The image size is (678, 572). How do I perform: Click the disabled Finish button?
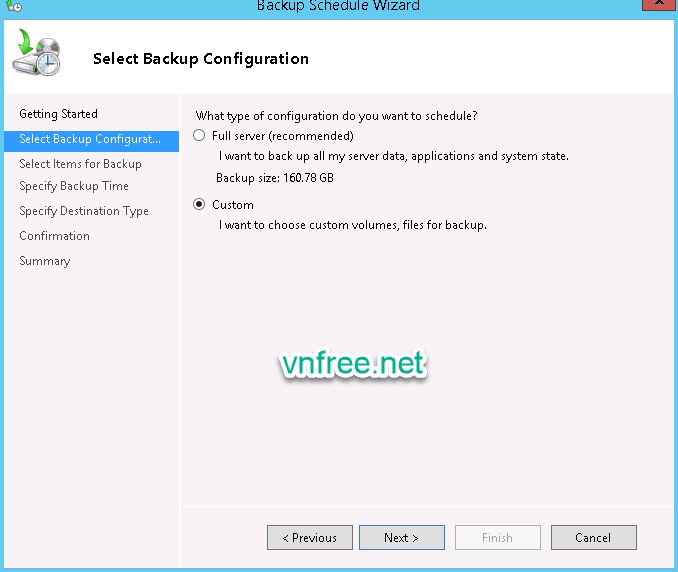[x=497, y=537]
